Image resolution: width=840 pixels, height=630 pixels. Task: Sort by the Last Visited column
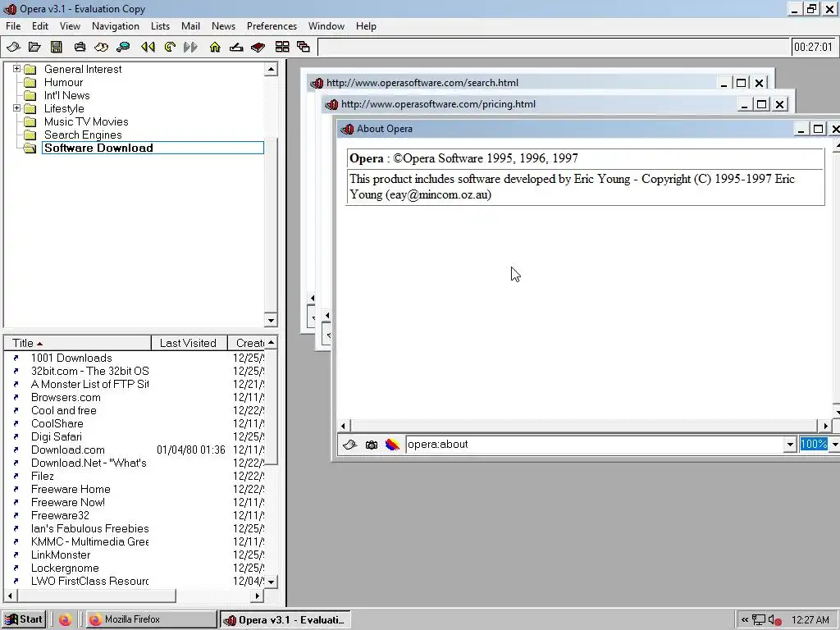click(x=189, y=343)
